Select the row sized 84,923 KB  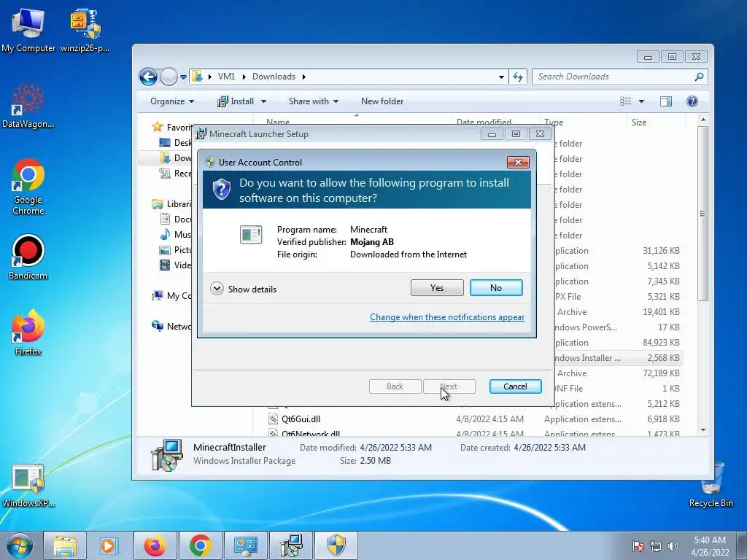(619, 343)
